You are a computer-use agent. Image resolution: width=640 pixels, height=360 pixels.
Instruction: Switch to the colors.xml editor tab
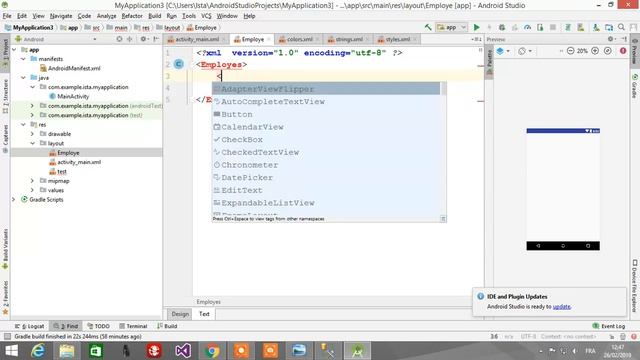point(299,39)
